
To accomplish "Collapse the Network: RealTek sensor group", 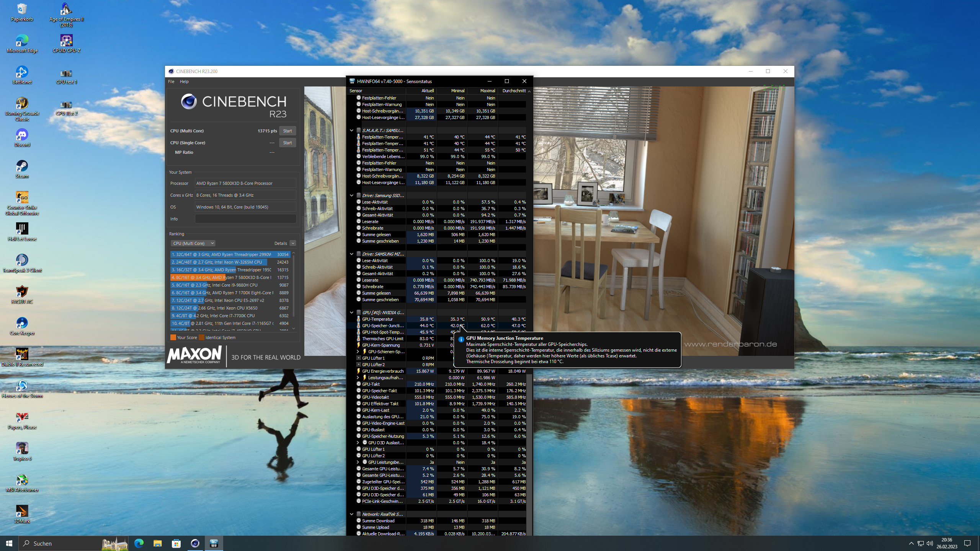I will pyautogui.click(x=351, y=514).
